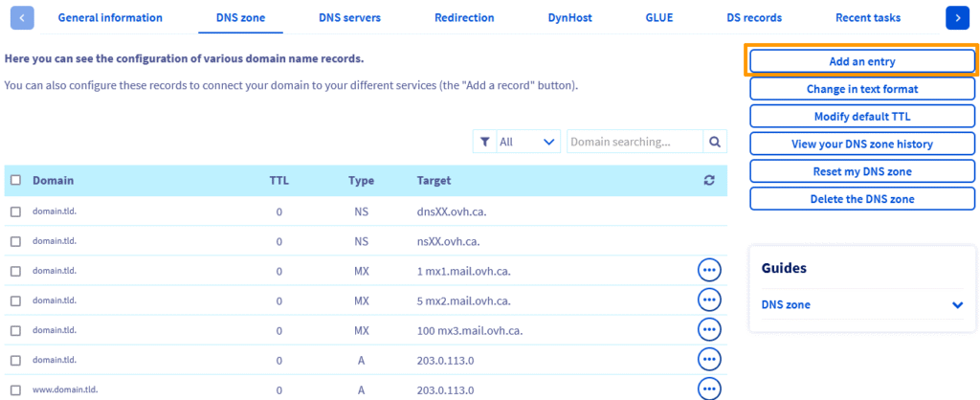The image size is (980, 400).
Task: Click the Type column header
Action: (x=361, y=180)
